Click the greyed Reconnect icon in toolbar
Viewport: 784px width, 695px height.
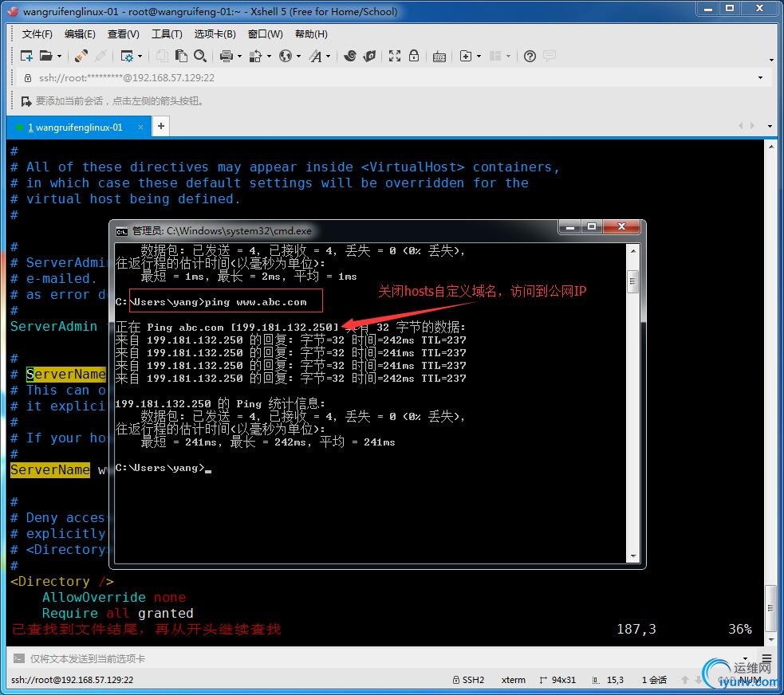pos(100,56)
